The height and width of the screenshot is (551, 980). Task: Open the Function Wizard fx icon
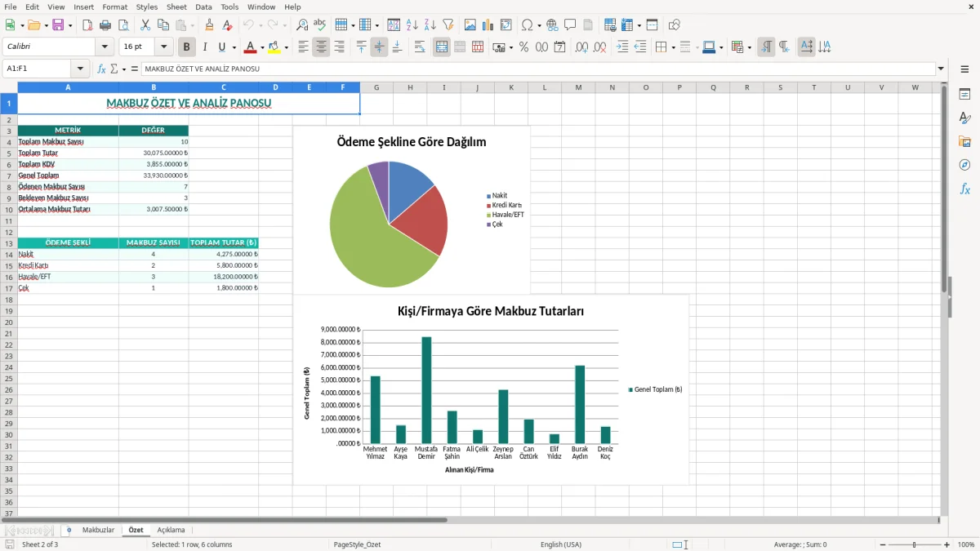[101, 69]
